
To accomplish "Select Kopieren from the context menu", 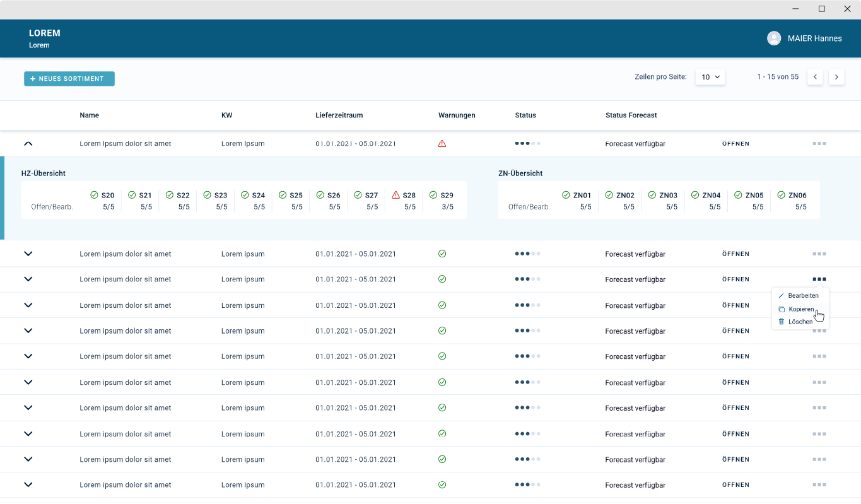I will 800,308.
